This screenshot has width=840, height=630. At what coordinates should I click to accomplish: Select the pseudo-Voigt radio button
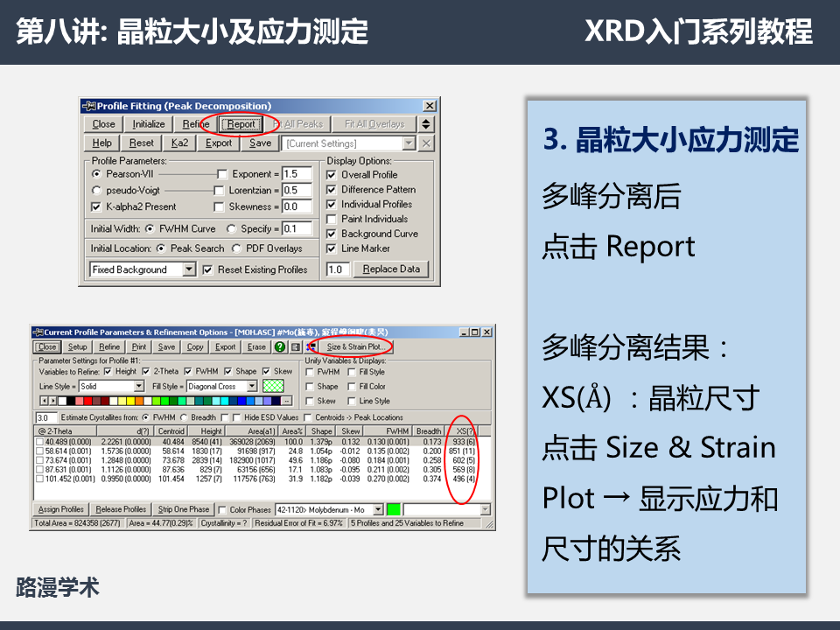(x=96, y=190)
